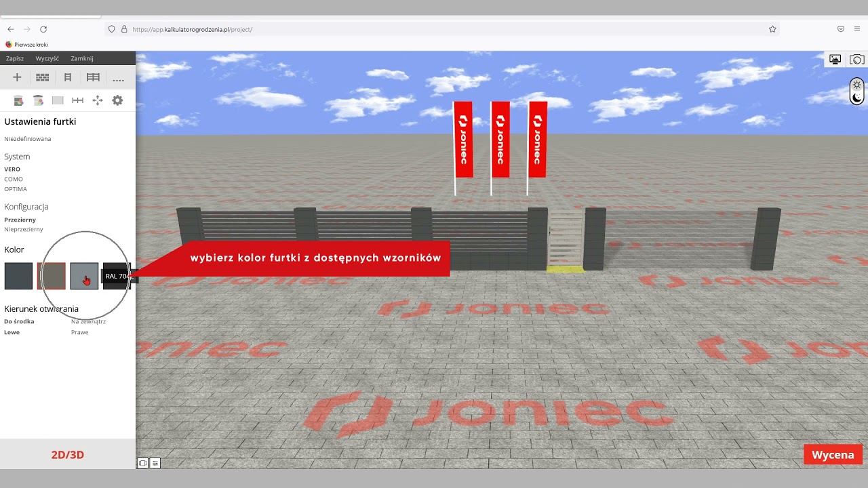Click the 'Niezdefiniowana' label
The height and width of the screenshot is (488, 868).
[28, 139]
